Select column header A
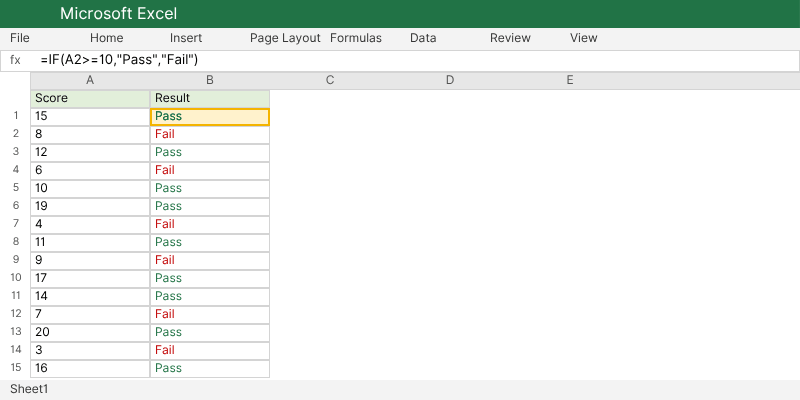 [90, 80]
